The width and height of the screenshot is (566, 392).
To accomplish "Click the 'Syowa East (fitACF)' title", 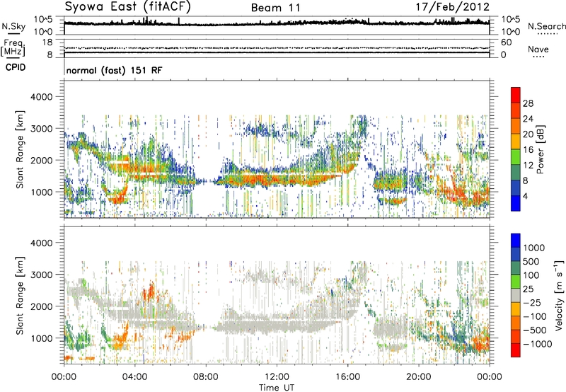I will (x=128, y=7).
